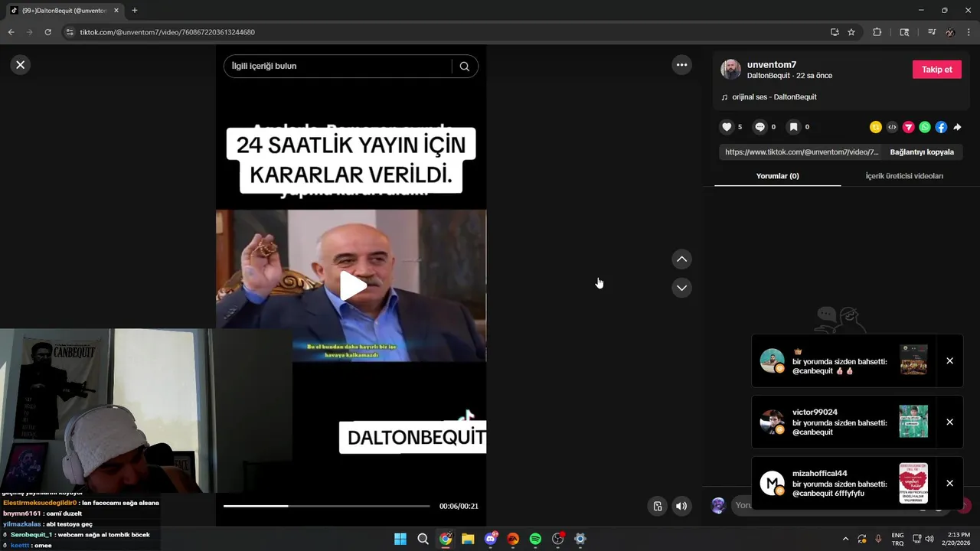Viewport: 980px width, 551px height.
Task: Open File Explorer from the taskbar
Action: [468, 539]
